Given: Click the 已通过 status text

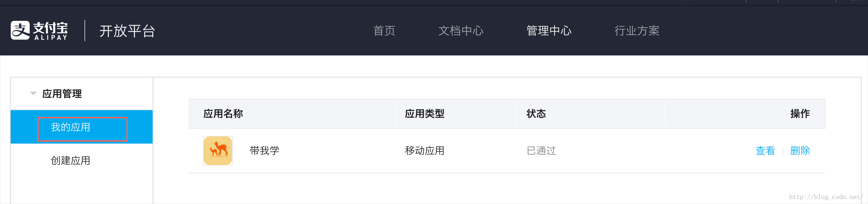Looking at the screenshot, I should coord(541,151).
